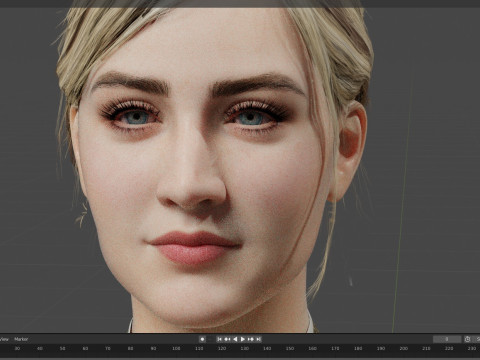The height and width of the screenshot is (360, 480).
Task: Click frame 50 on the timeline ruler
Action: (x=62, y=348)
